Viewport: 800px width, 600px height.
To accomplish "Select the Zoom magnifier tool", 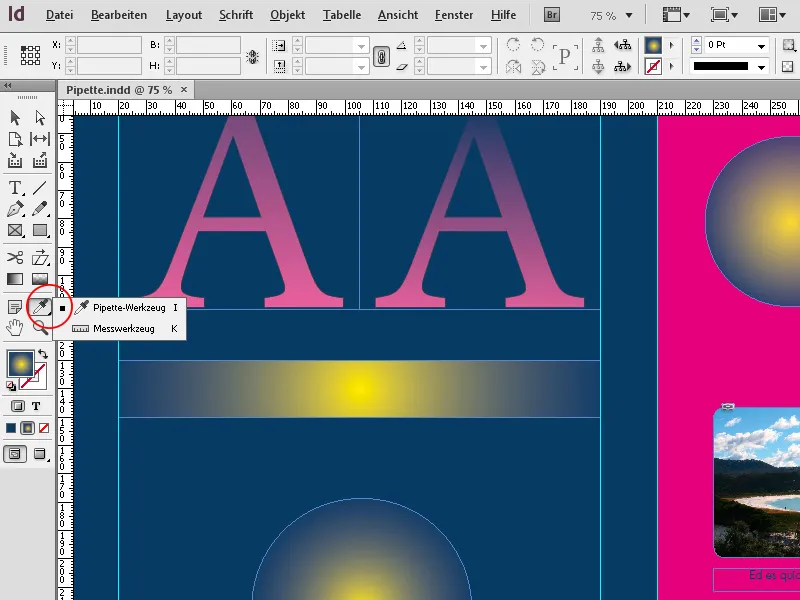I will point(40,328).
